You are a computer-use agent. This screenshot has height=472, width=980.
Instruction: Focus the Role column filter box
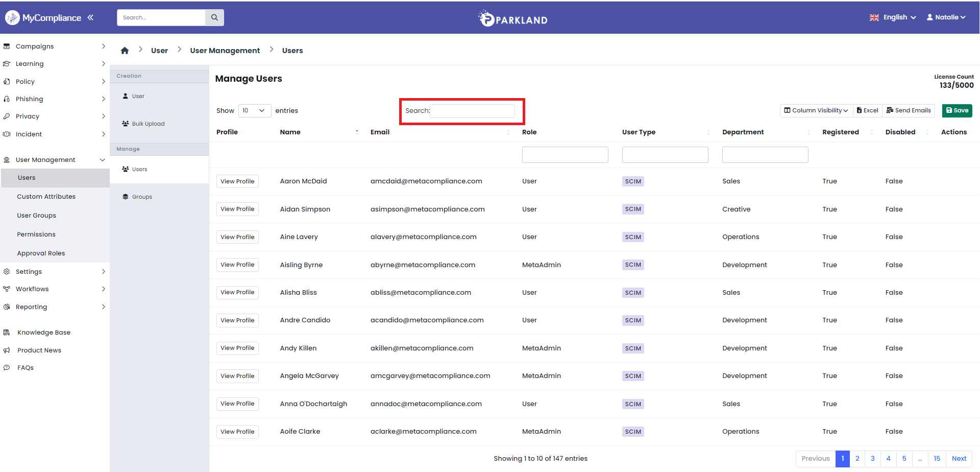coord(565,155)
